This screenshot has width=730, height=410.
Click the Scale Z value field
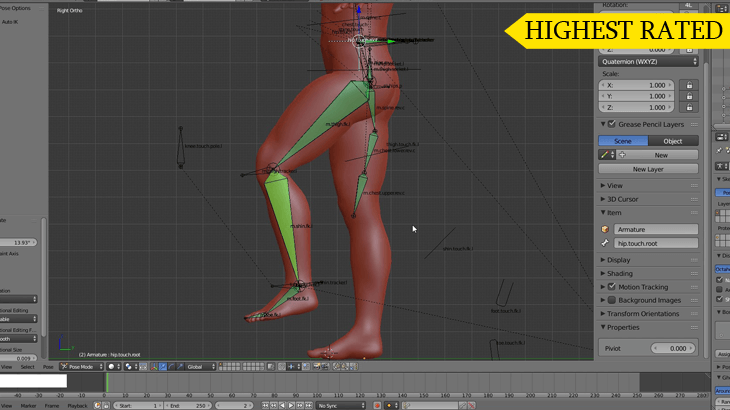(636, 108)
